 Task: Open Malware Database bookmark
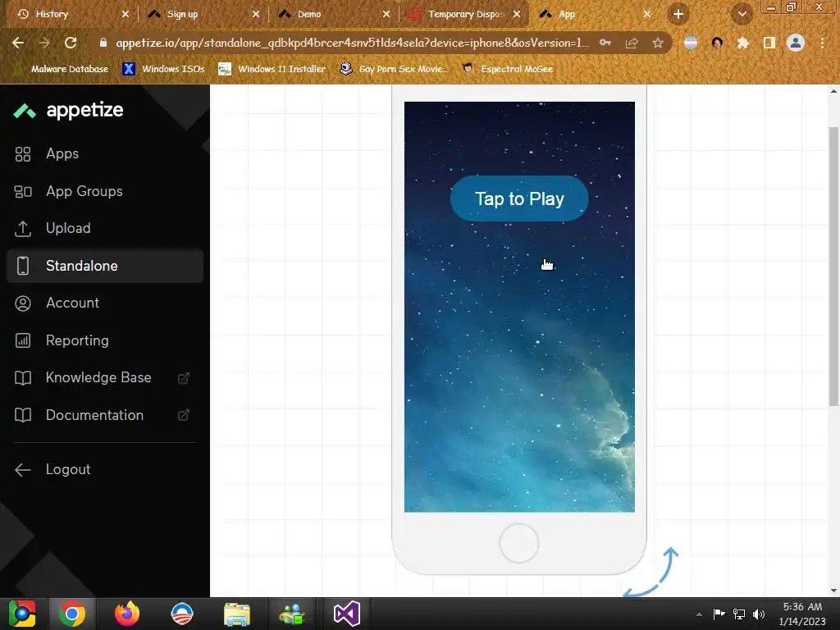click(62, 69)
